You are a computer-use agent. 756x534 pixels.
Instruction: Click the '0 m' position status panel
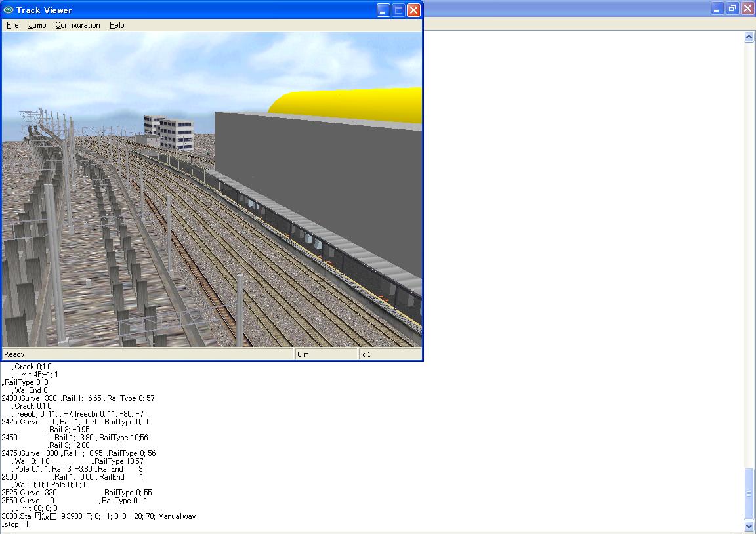click(325, 354)
